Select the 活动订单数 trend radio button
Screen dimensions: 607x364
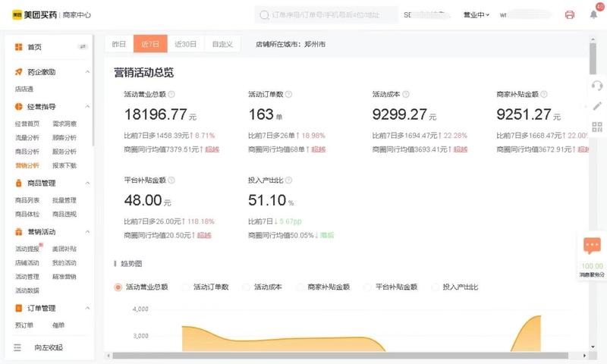click(x=186, y=287)
